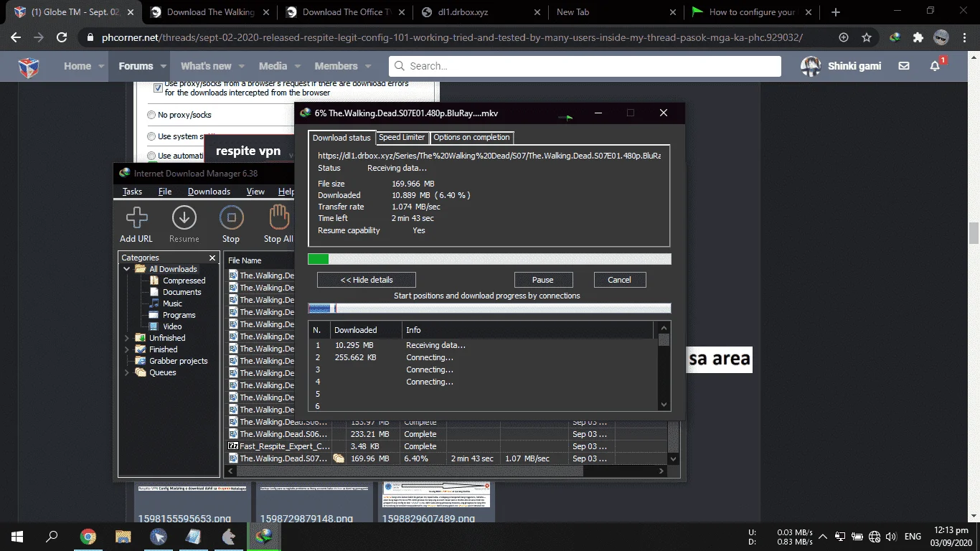Expand the Unfinished tree node
Viewport: 980px width, 551px height.
coord(127,338)
